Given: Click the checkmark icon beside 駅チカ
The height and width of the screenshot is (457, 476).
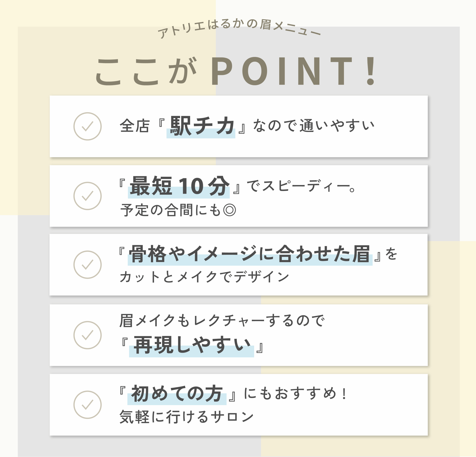Looking at the screenshot, I should (x=87, y=126).
